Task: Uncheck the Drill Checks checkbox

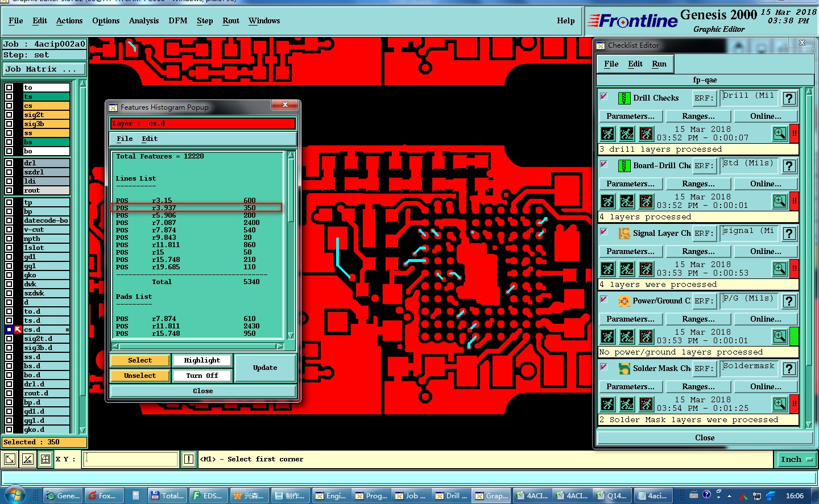Action: (604, 97)
